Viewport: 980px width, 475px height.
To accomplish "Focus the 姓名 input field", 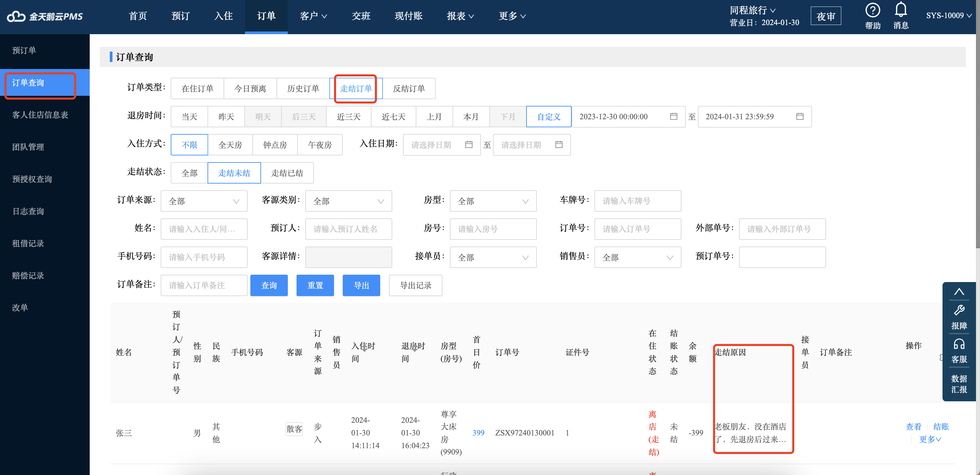I will 204,229.
